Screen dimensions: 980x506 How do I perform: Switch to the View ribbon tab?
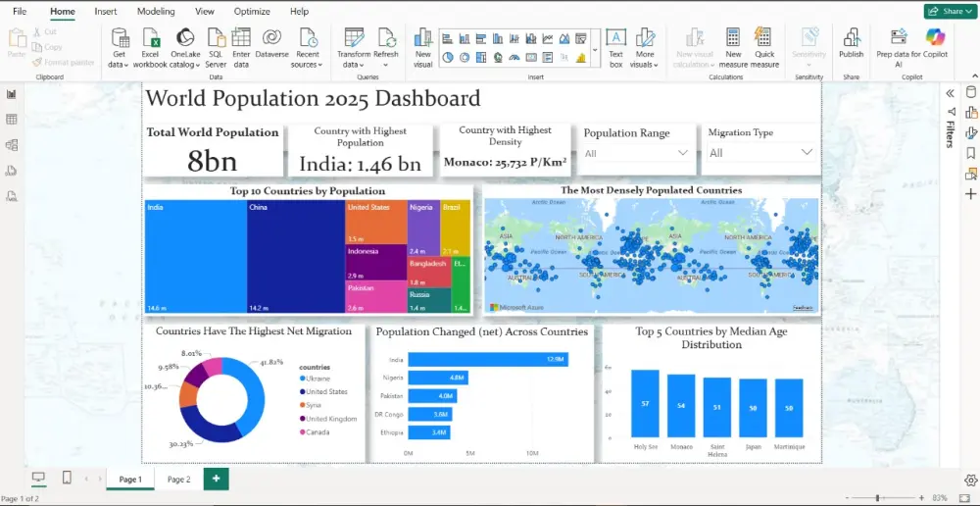[x=205, y=11]
